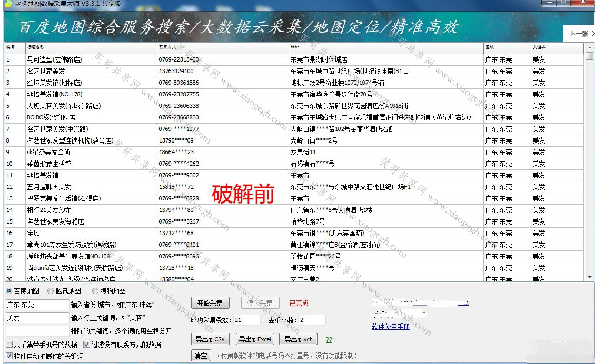Click address 东莞市景湖时代城店

[319, 59]
